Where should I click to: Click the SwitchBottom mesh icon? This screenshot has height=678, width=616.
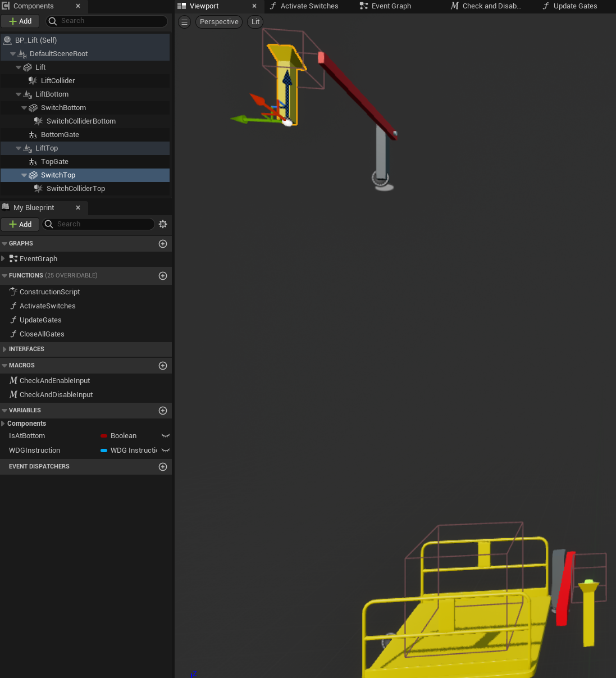coord(33,108)
